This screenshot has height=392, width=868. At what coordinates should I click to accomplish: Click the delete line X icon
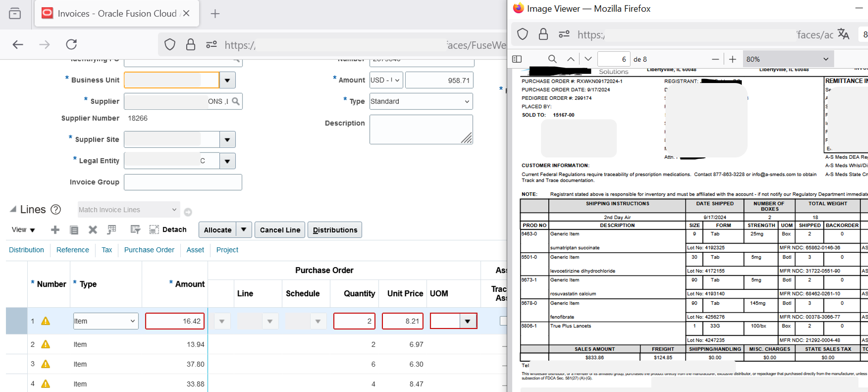93,230
